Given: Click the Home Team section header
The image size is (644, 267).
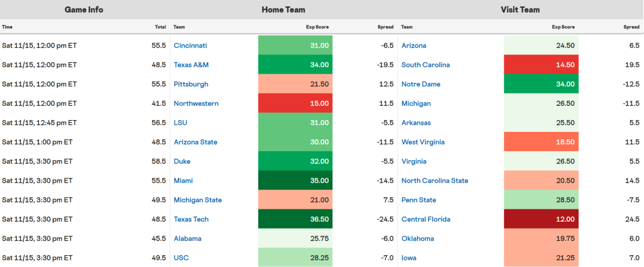Looking at the screenshot, I should [283, 10].
